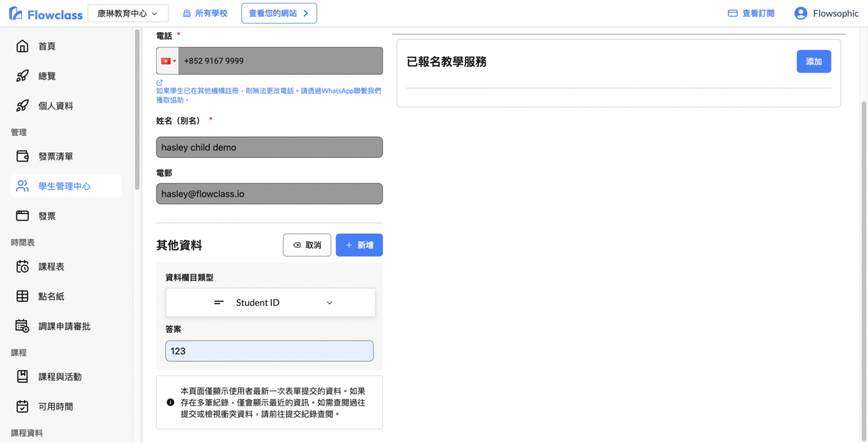The height and width of the screenshot is (443, 868).
Task: Click the rocket icon beside 總覽
Action: [x=22, y=76]
